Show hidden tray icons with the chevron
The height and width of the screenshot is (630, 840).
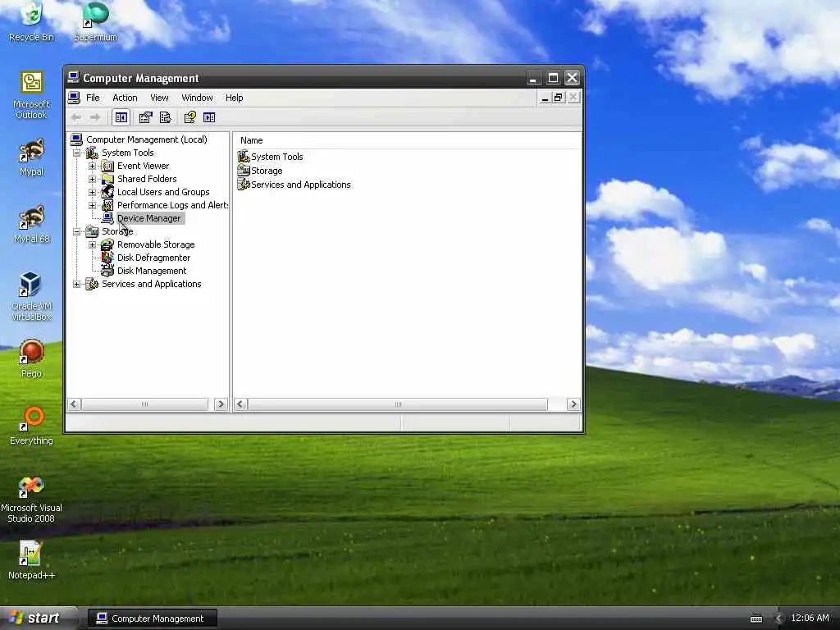pyautogui.click(x=778, y=619)
